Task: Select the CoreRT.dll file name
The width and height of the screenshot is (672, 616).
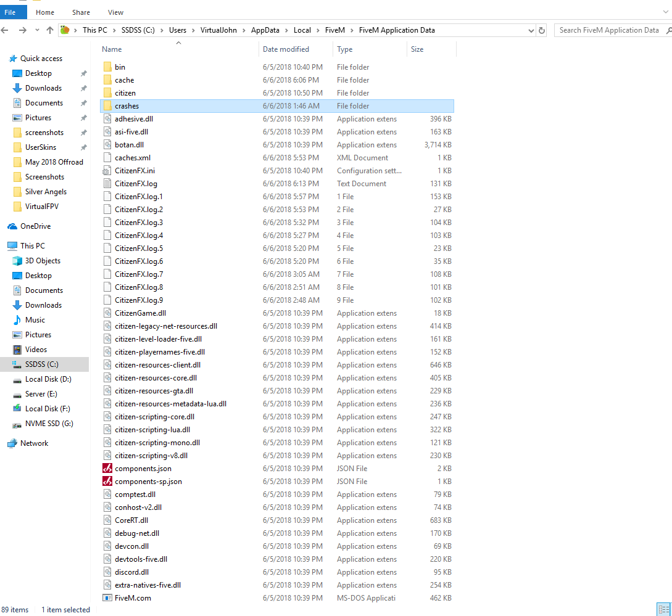Action: (x=131, y=520)
